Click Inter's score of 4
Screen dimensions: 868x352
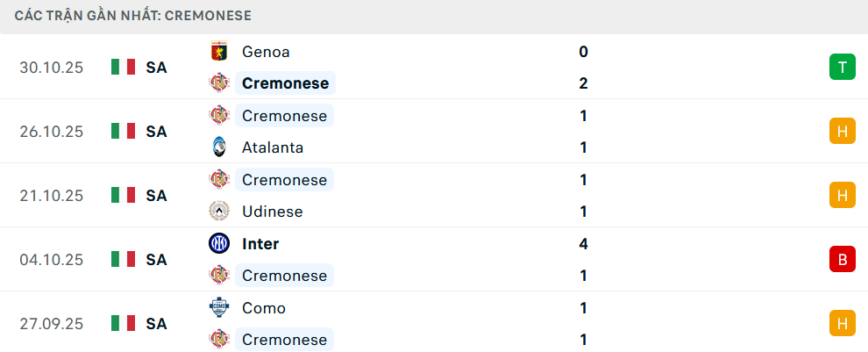(x=583, y=244)
